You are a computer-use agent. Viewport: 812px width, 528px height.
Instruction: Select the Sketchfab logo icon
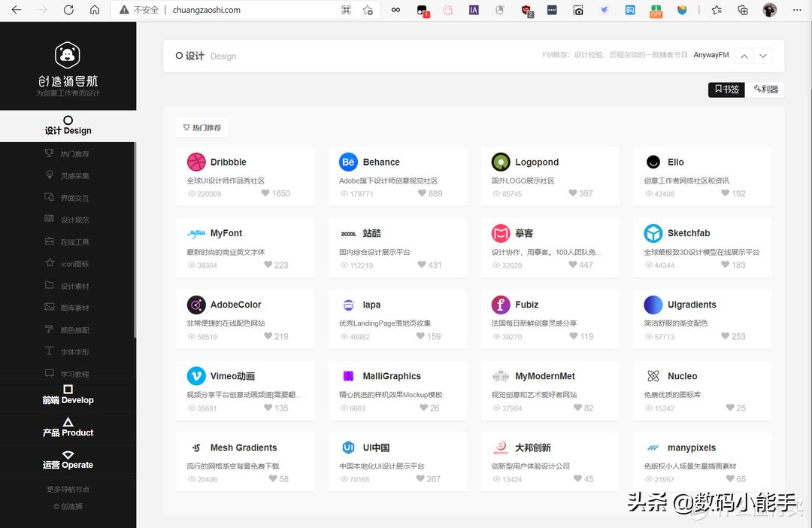[652, 232]
